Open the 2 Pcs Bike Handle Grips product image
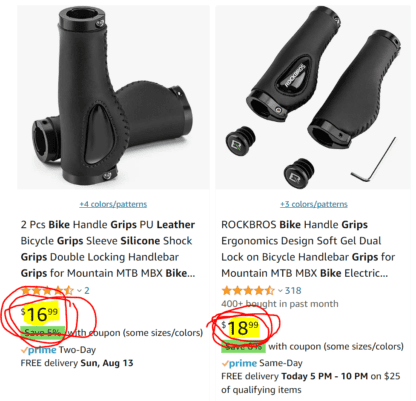 [113, 97]
